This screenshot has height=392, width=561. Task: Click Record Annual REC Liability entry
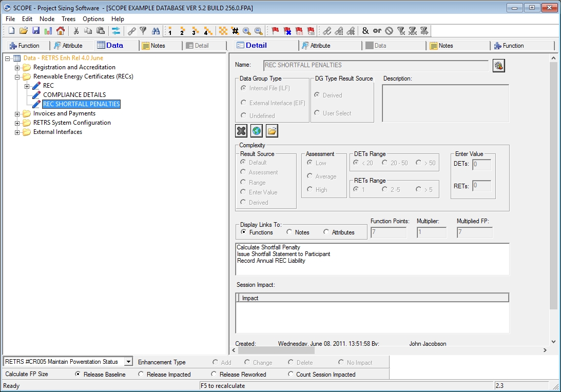(271, 261)
